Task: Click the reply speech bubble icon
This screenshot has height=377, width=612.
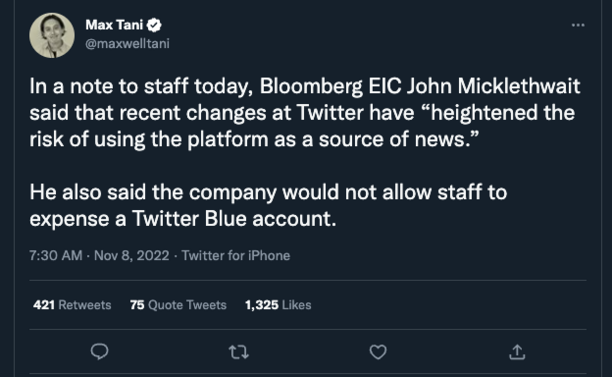Action: coord(100,352)
